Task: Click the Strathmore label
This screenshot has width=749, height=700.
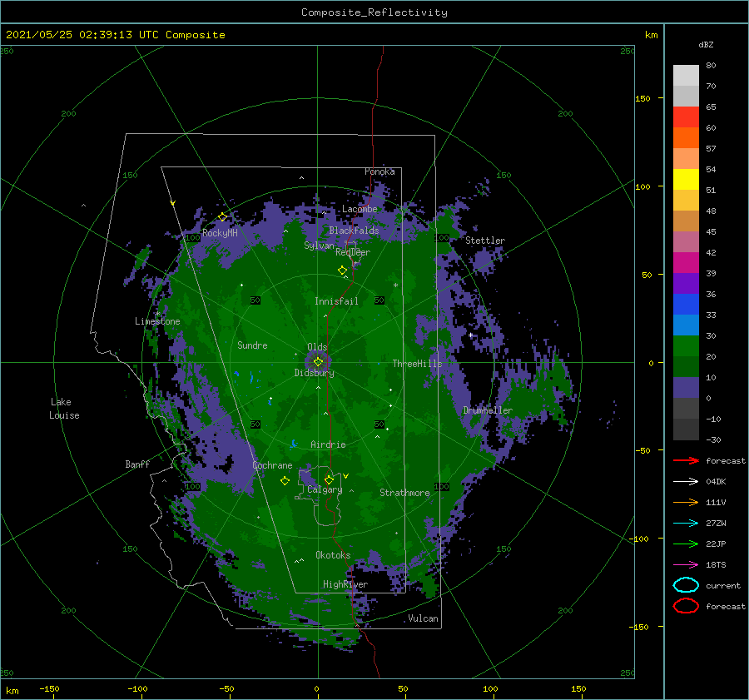Action: [x=404, y=493]
